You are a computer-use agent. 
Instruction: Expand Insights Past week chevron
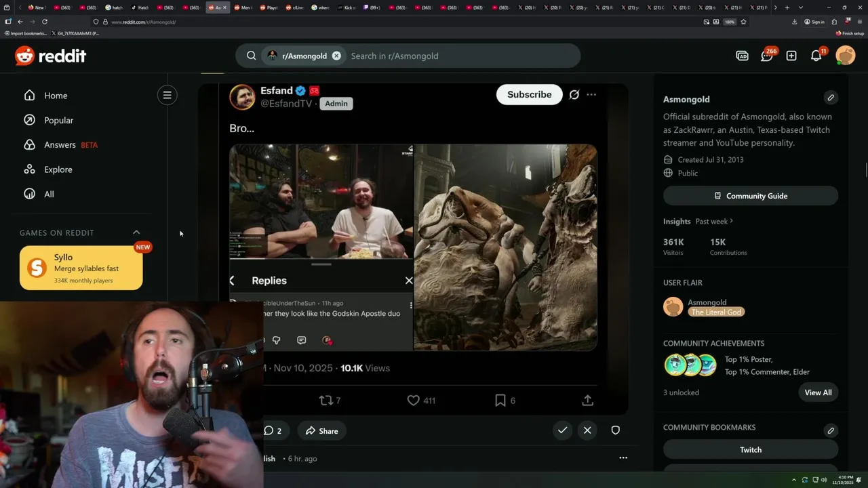point(731,221)
